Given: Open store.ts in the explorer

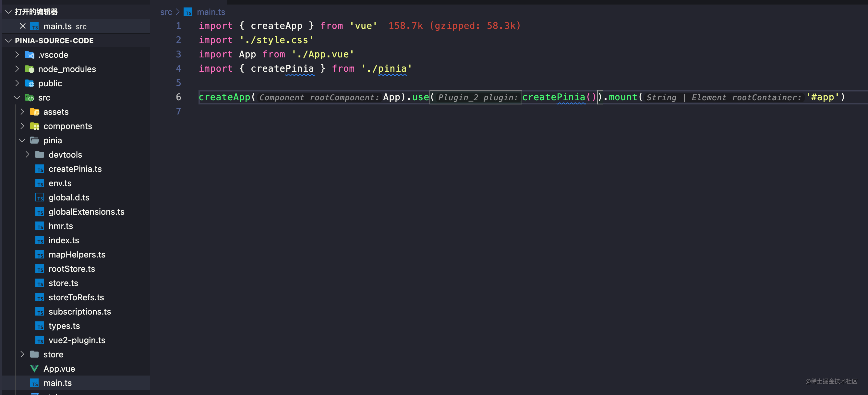Looking at the screenshot, I should (x=63, y=283).
